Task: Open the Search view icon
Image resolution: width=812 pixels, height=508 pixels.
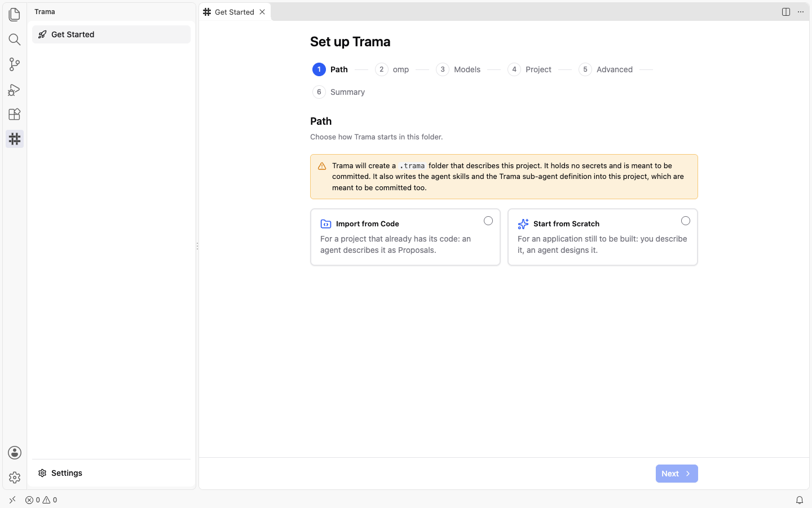Action: (15, 39)
